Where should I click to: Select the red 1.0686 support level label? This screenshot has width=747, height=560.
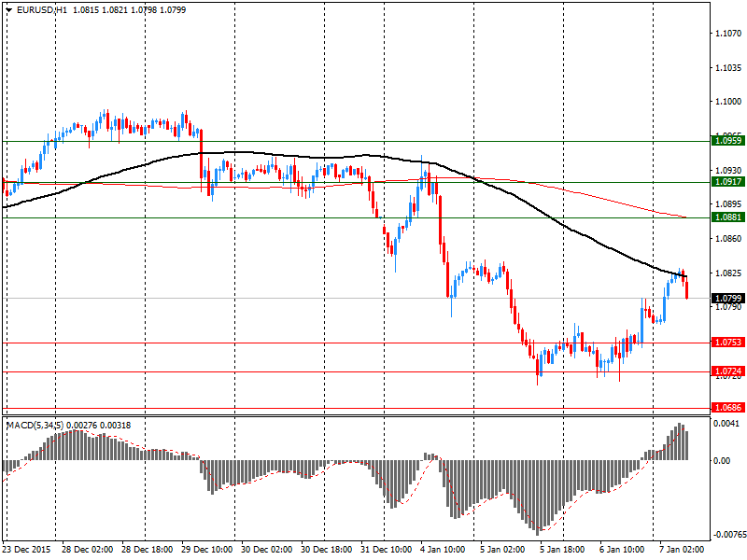728,408
